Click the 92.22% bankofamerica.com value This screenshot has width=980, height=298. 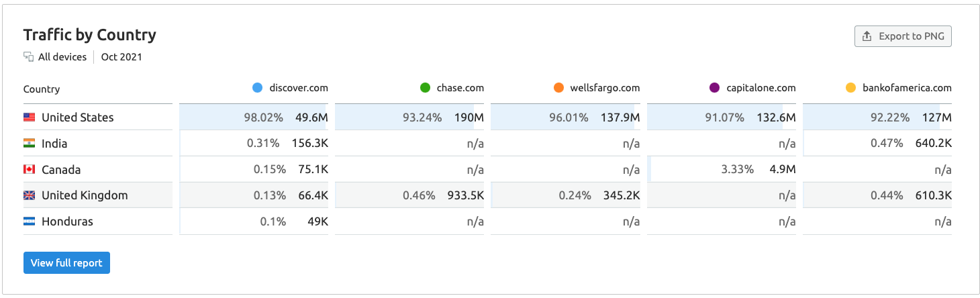point(890,117)
